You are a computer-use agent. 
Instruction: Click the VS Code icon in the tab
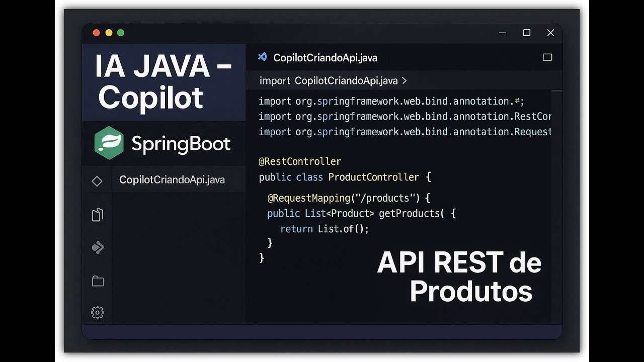(x=262, y=57)
